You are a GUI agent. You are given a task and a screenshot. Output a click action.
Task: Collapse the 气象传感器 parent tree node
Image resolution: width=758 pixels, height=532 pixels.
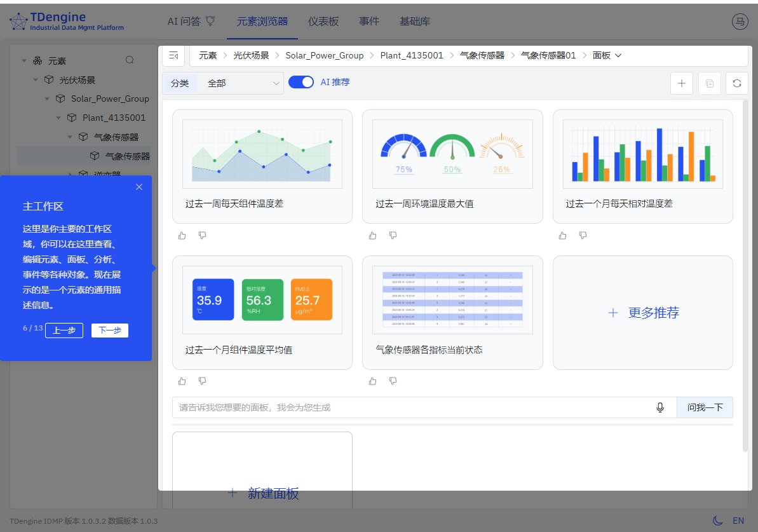[70, 137]
